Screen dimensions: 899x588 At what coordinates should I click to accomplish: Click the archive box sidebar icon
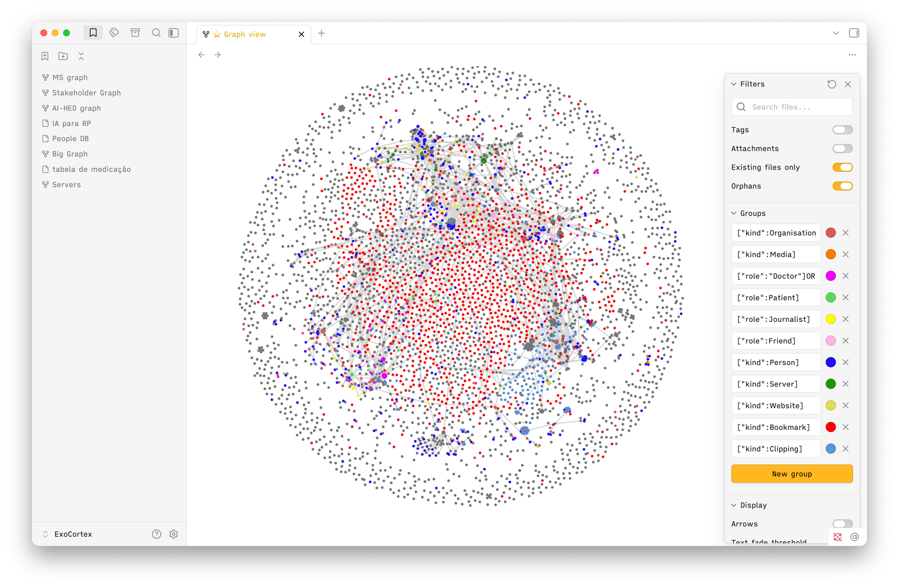coord(135,33)
